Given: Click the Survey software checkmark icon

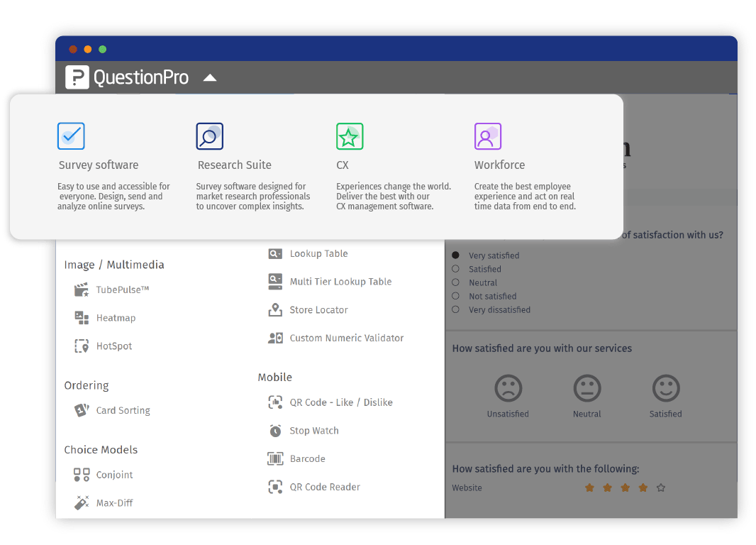Looking at the screenshot, I should click(71, 136).
